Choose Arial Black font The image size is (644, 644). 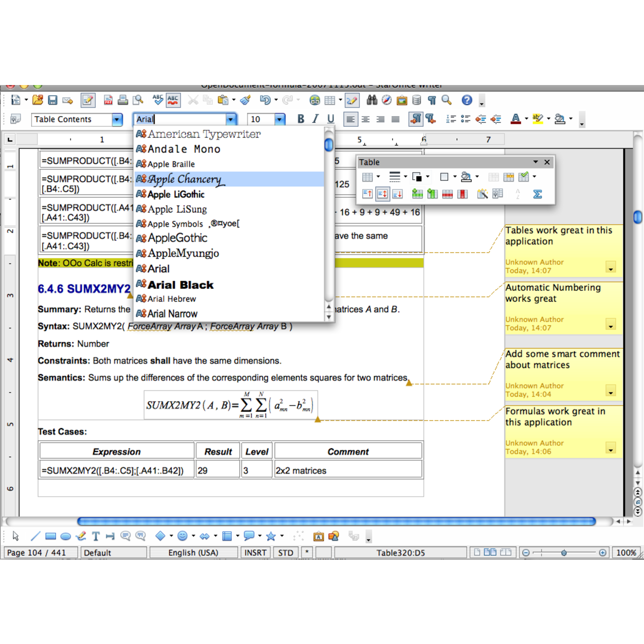(x=229, y=285)
